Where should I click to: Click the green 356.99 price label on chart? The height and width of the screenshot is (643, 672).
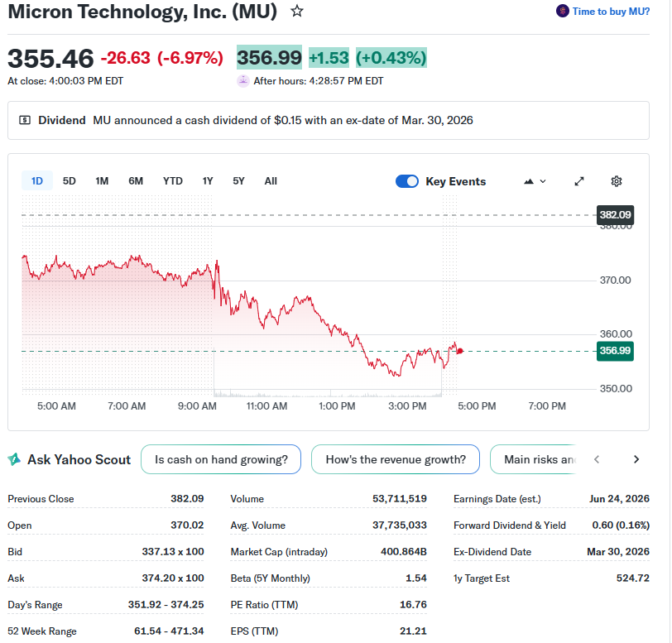coord(615,351)
